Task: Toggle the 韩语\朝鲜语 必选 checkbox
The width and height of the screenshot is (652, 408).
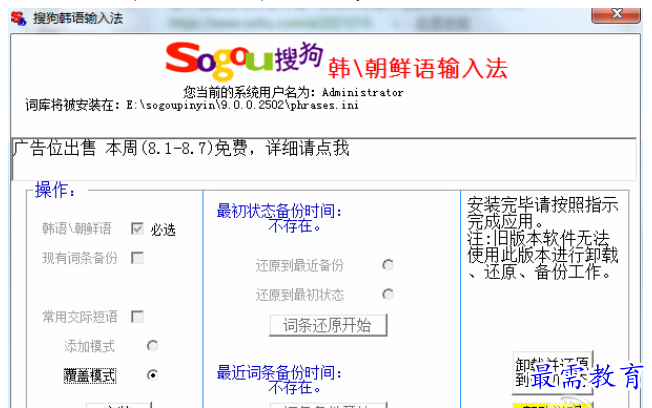Action: point(137,228)
